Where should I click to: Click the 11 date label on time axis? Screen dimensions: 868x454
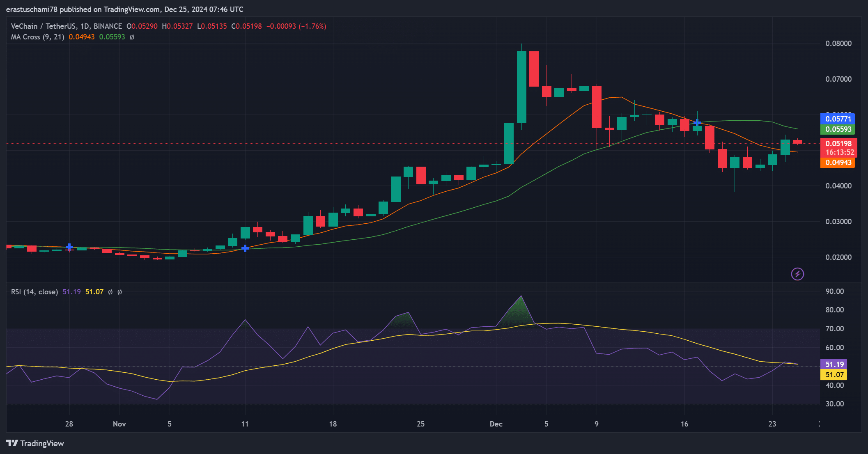[245, 424]
